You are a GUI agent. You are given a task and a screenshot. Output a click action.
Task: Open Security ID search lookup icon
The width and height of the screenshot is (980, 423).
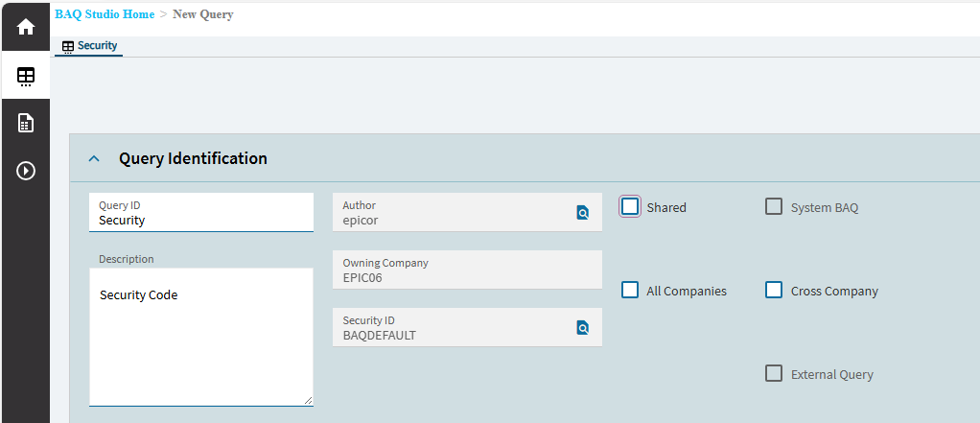[x=582, y=327]
